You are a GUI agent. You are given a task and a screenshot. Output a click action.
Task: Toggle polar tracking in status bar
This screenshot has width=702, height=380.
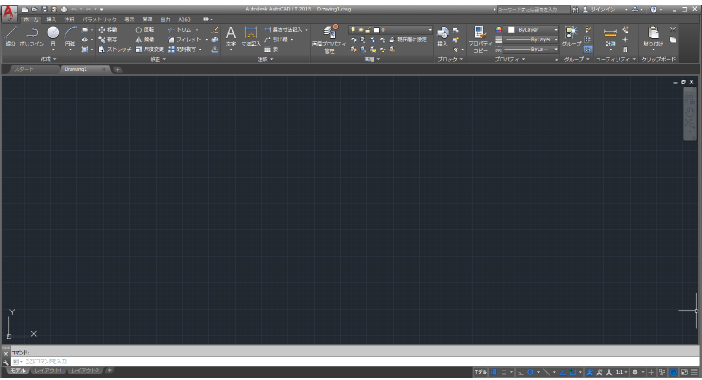[530, 372]
